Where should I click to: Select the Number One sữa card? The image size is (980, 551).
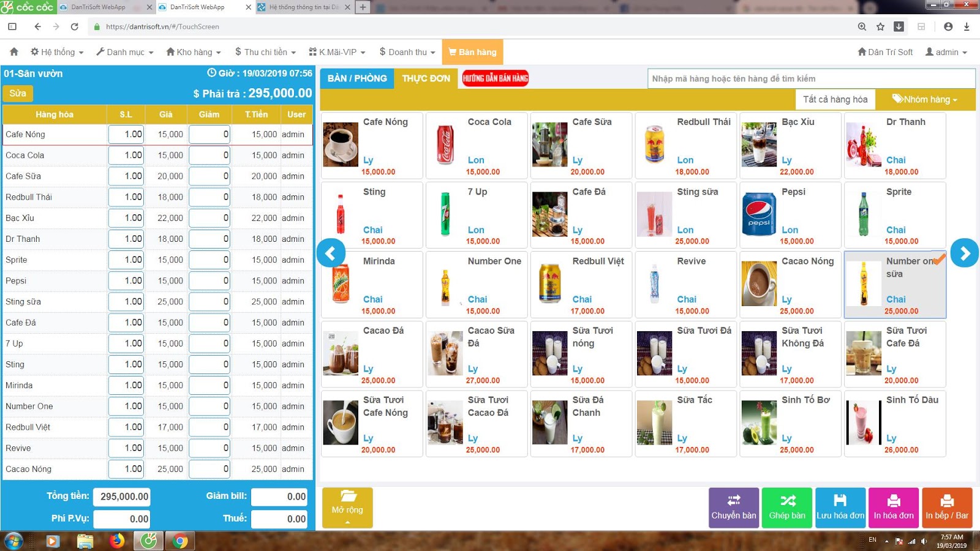[x=895, y=285]
